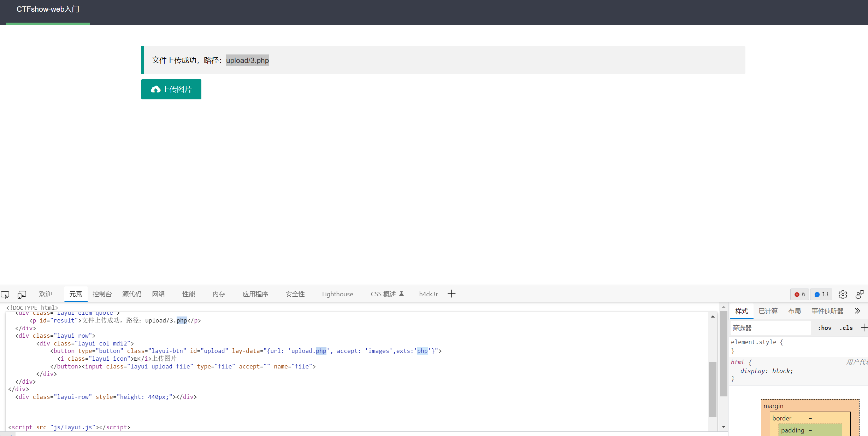Activate the inspect element picker icon

tap(5, 295)
